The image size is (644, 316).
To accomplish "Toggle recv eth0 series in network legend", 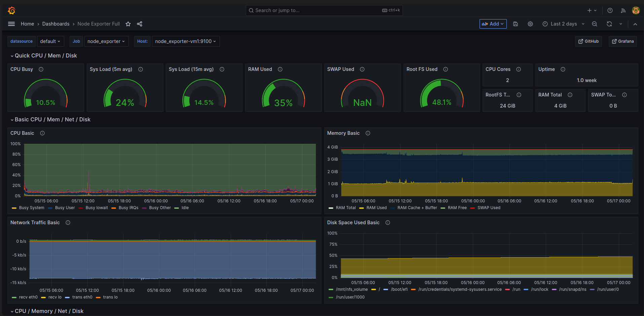I will tap(28, 297).
